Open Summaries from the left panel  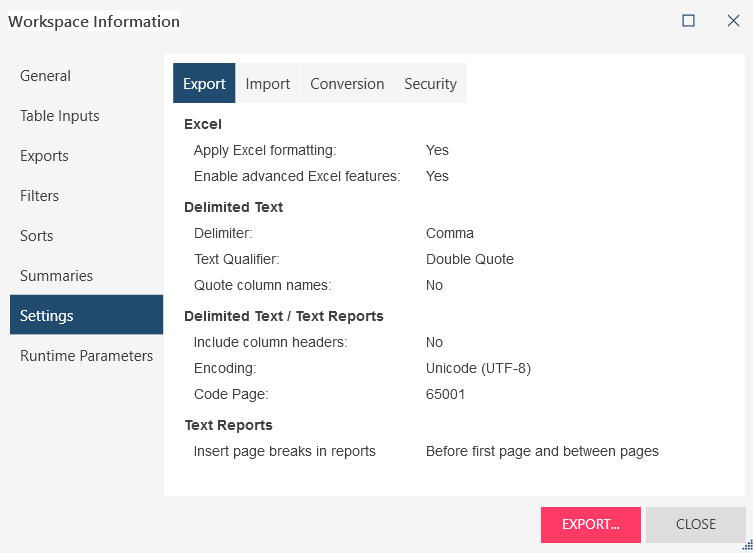pos(57,276)
